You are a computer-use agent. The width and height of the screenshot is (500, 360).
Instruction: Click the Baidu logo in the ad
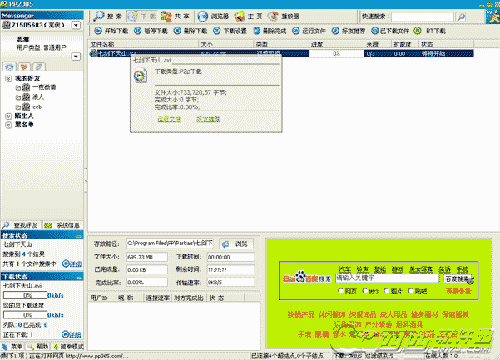pos(307,277)
